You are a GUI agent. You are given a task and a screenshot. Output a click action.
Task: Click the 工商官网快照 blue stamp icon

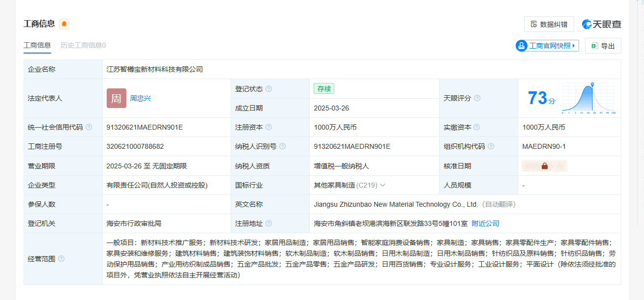[522, 46]
